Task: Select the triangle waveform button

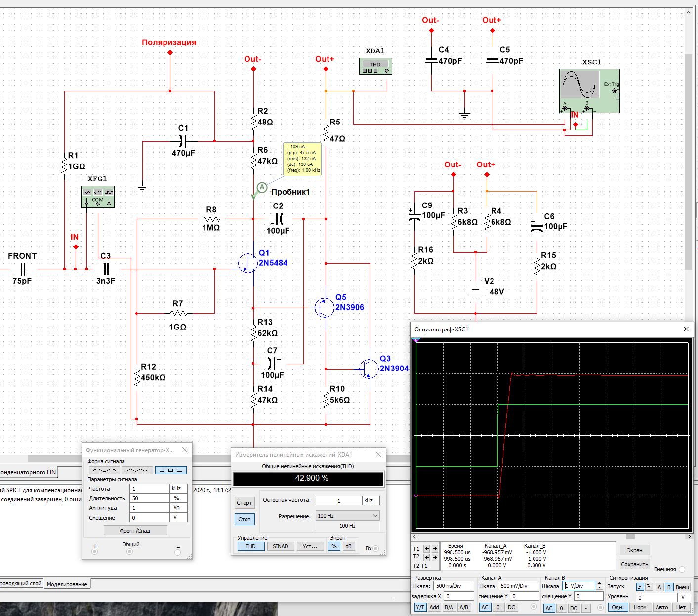Action: [137, 470]
